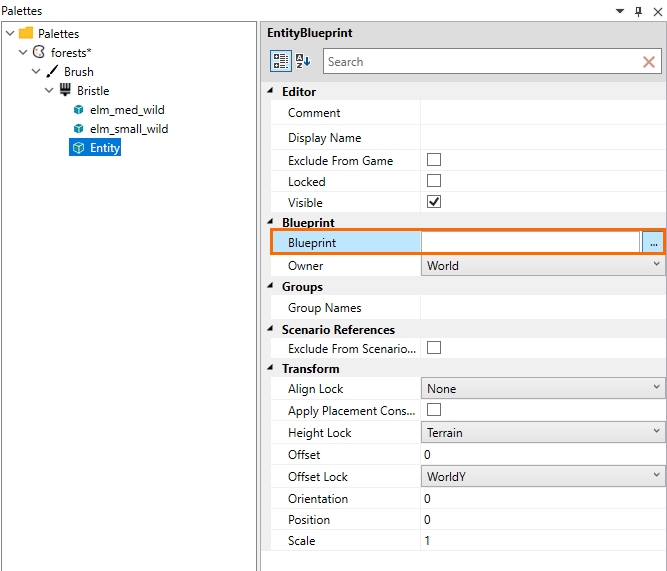Uncheck the Visible checkbox

pos(433,202)
